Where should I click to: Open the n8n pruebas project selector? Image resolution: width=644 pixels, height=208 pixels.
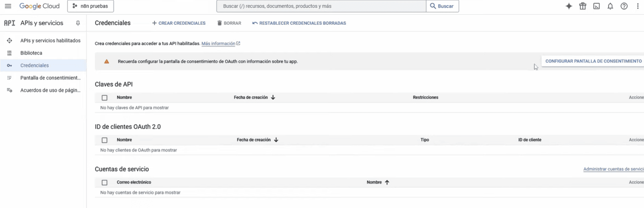tap(91, 6)
